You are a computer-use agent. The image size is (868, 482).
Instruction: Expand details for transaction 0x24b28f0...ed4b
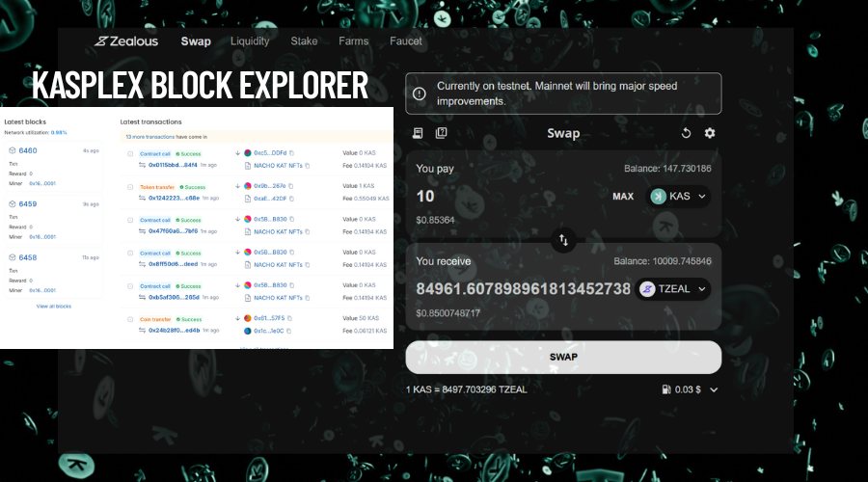(x=130, y=319)
